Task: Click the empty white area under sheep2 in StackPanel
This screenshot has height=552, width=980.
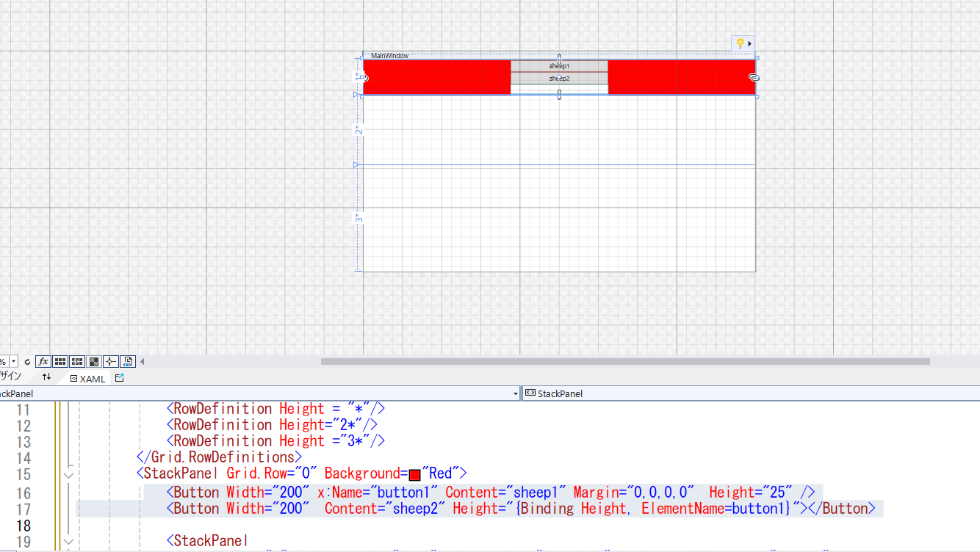Action: point(559,89)
